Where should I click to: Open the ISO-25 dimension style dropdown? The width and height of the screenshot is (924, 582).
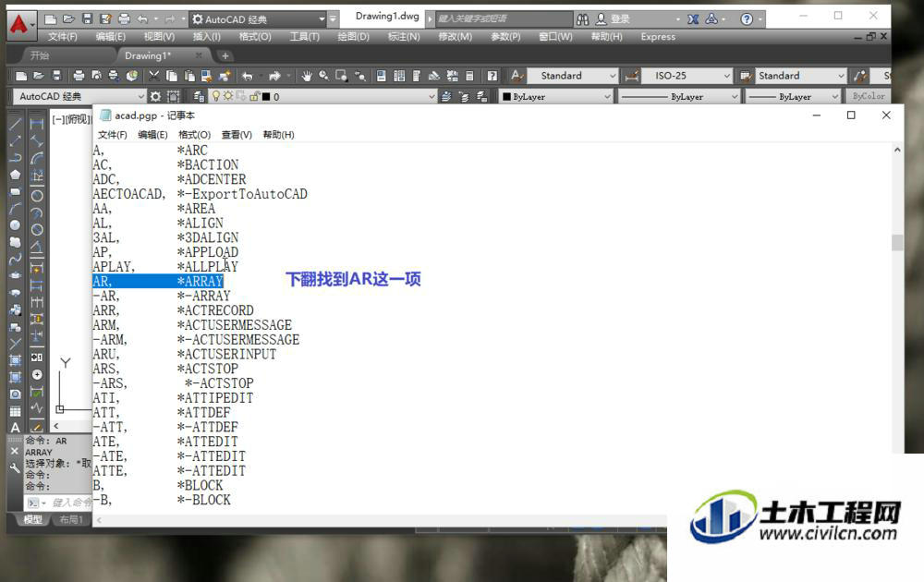click(726, 76)
